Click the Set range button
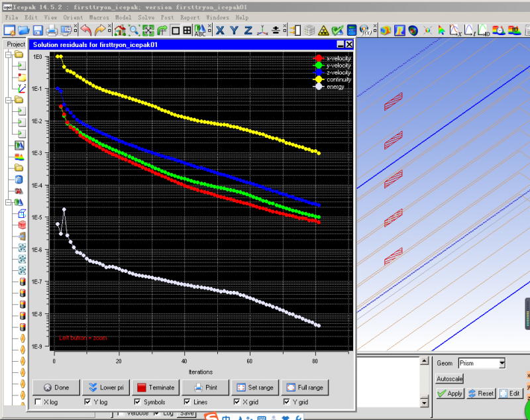 (255, 388)
